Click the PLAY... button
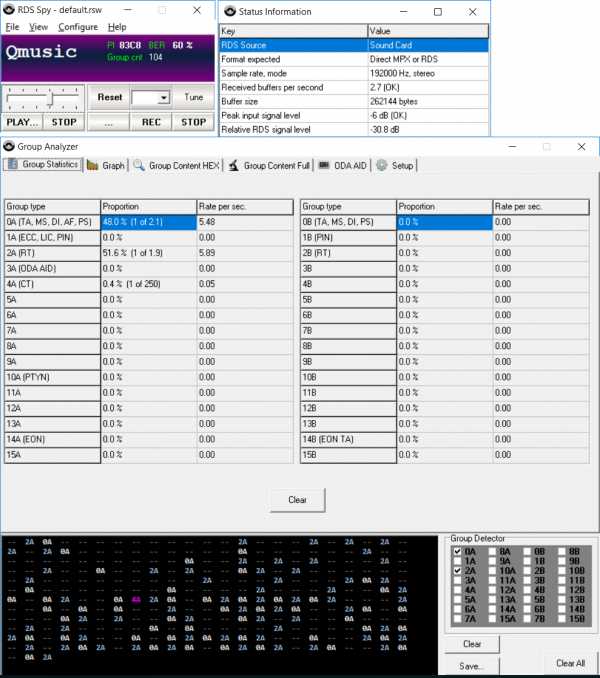600x678 pixels. tap(22, 122)
